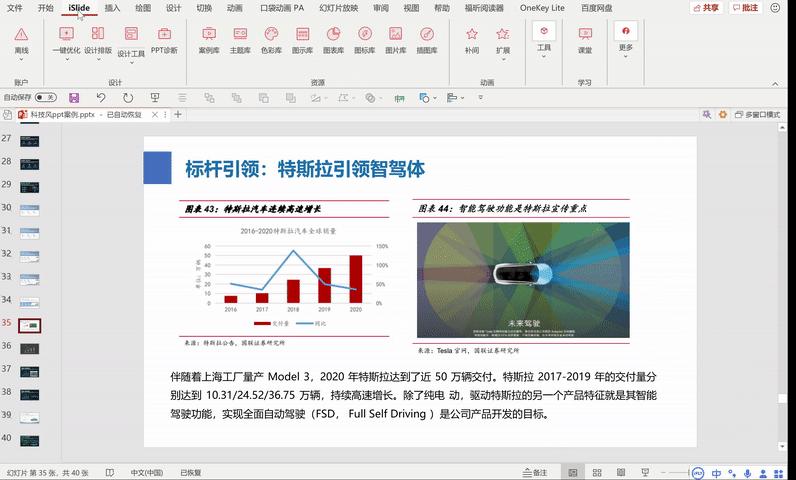Open the 图片库 picture library
This screenshot has height=480, width=796.
pyautogui.click(x=395, y=41)
